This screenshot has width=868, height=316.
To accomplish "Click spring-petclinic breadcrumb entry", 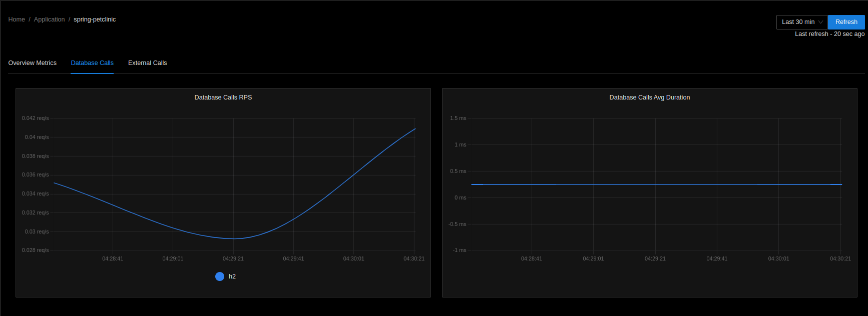I will point(95,19).
